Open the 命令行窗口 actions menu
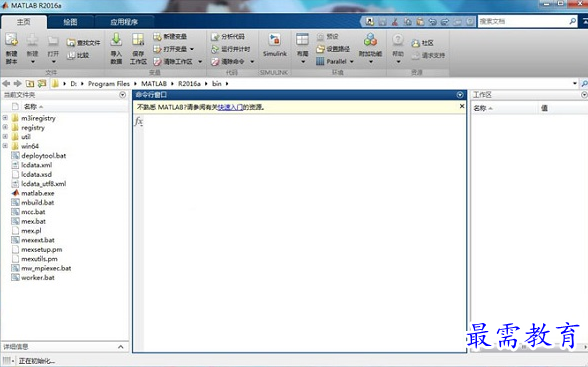 pyautogui.click(x=460, y=95)
